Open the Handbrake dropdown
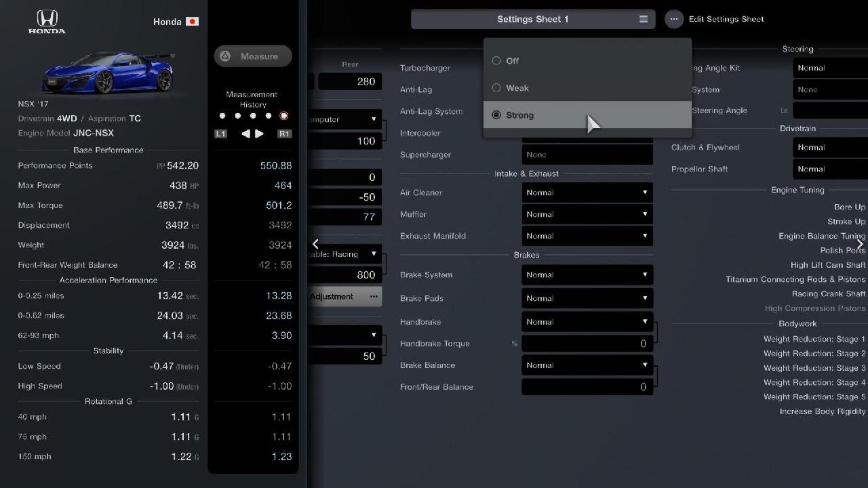868x488 pixels. pyautogui.click(x=587, y=322)
